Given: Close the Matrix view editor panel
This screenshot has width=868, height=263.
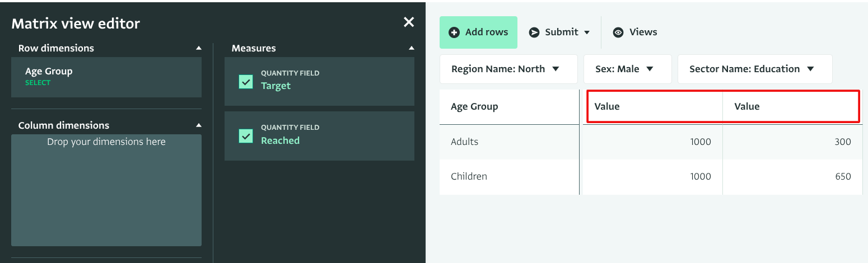Looking at the screenshot, I should point(409,22).
